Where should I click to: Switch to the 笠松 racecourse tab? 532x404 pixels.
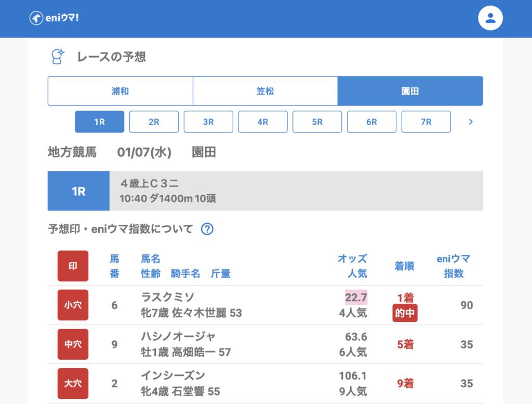(265, 91)
